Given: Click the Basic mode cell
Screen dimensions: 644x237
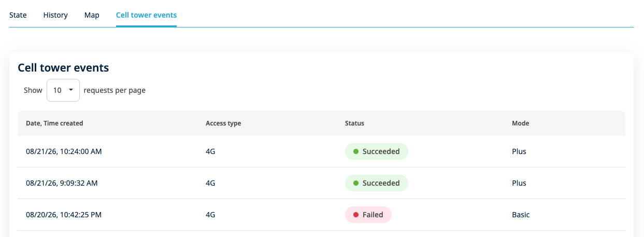Looking at the screenshot, I should [521, 215].
